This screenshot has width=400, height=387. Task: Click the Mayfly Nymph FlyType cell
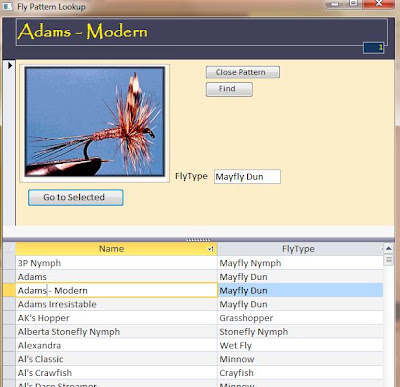point(300,263)
